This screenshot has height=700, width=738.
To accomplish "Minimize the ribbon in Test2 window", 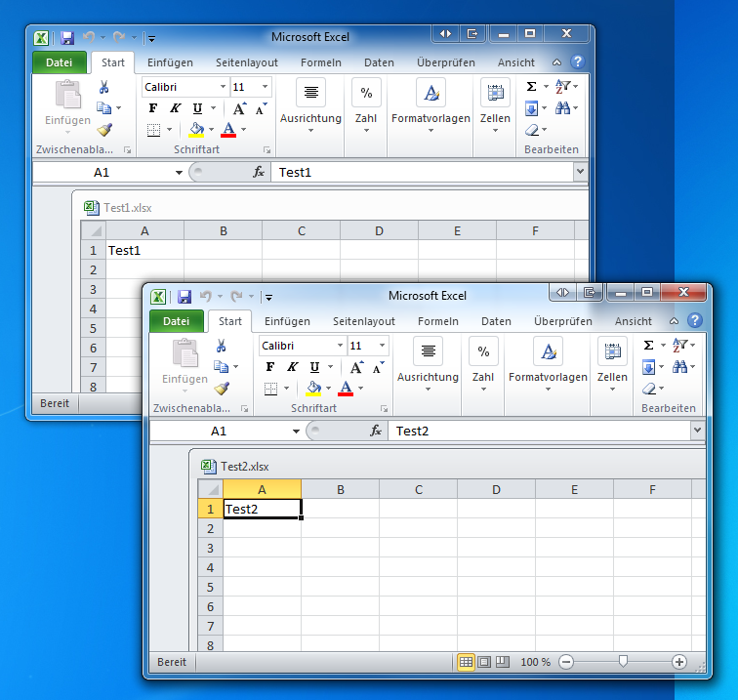I will (674, 321).
